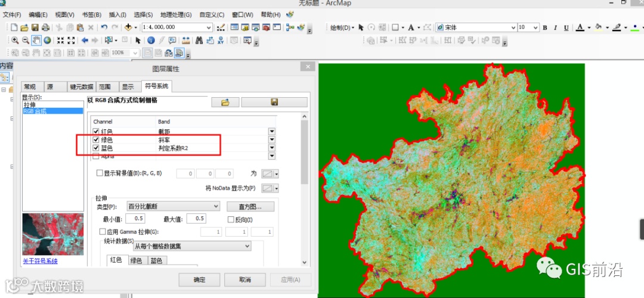Select the Zoom In tool
The image size is (644, 298).
15,40
